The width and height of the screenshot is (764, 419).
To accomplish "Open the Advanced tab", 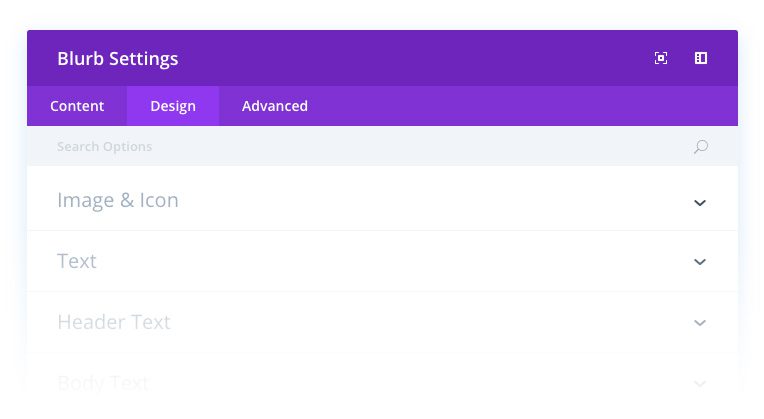I will (x=275, y=106).
